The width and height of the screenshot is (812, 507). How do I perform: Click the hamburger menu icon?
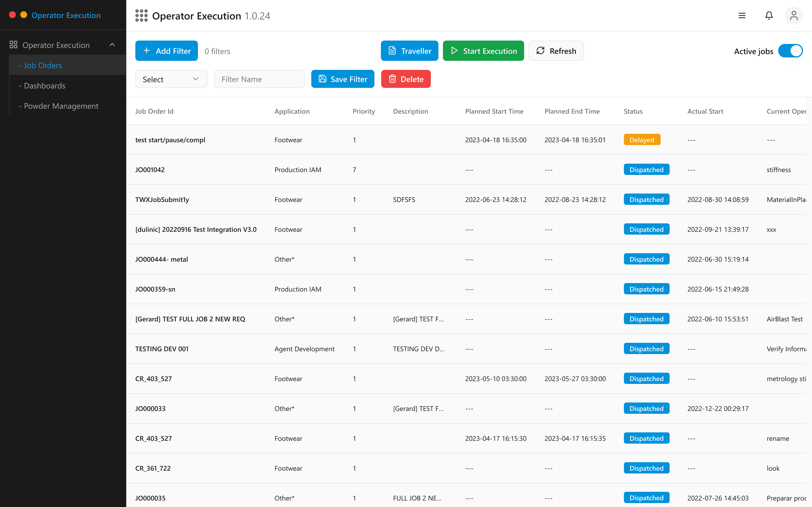[742, 16]
